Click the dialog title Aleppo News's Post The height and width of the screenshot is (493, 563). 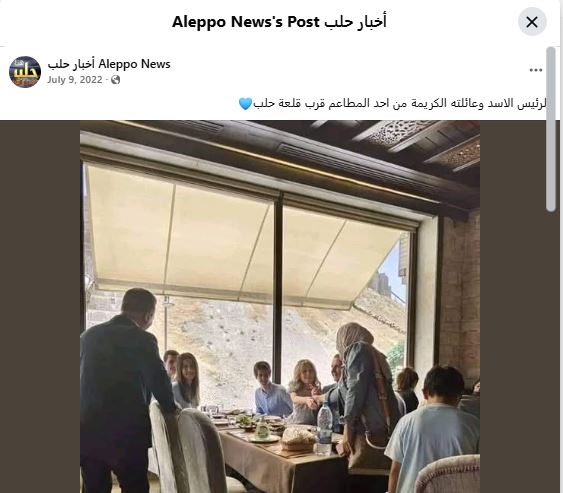coord(279,22)
